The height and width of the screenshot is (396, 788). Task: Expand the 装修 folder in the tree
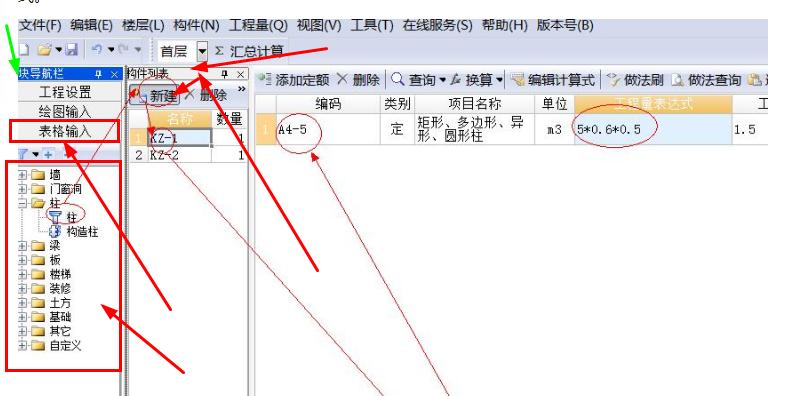(x=23, y=288)
